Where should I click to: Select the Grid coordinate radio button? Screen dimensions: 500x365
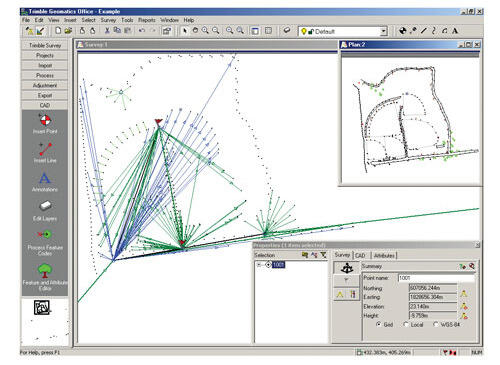pyautogui.click(x=379, y=324)
